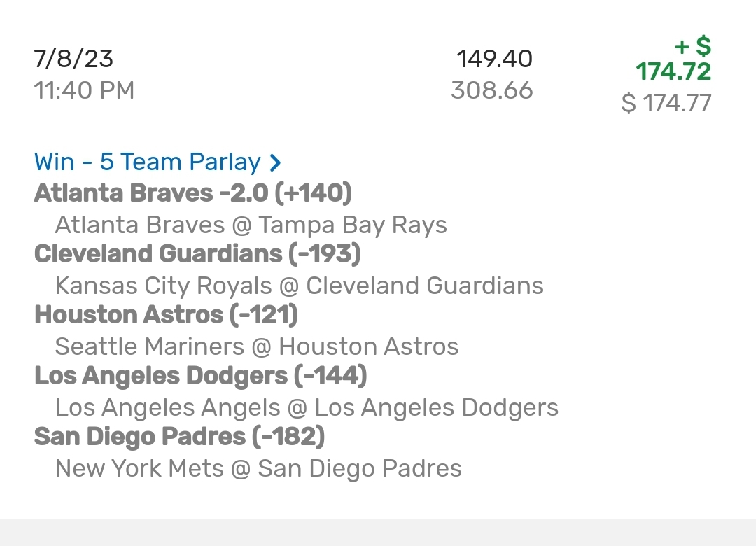
Task: Click the 11:40 PM timestamp
Action: [x=84, y=90]
